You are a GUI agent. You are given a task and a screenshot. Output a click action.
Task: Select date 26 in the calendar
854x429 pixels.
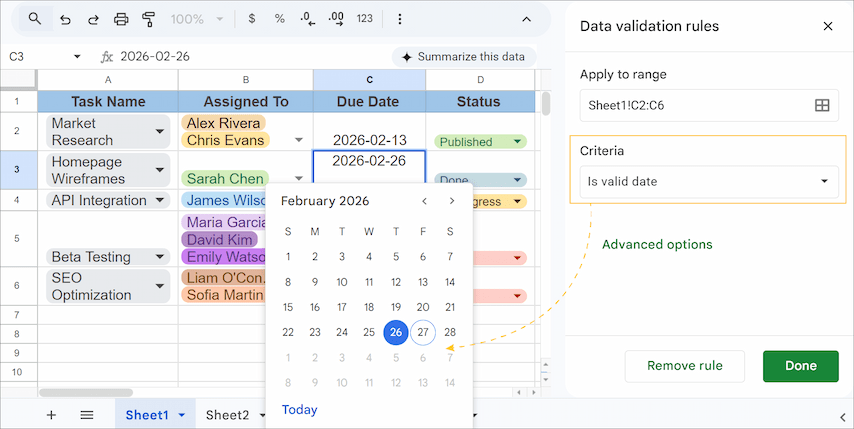(x=396, y=332)
